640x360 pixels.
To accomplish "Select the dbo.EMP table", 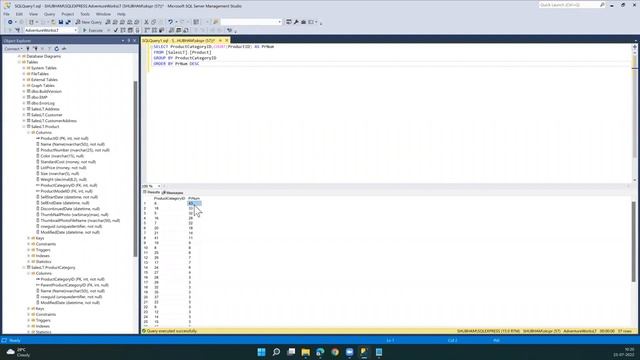I will pos(39,97).
